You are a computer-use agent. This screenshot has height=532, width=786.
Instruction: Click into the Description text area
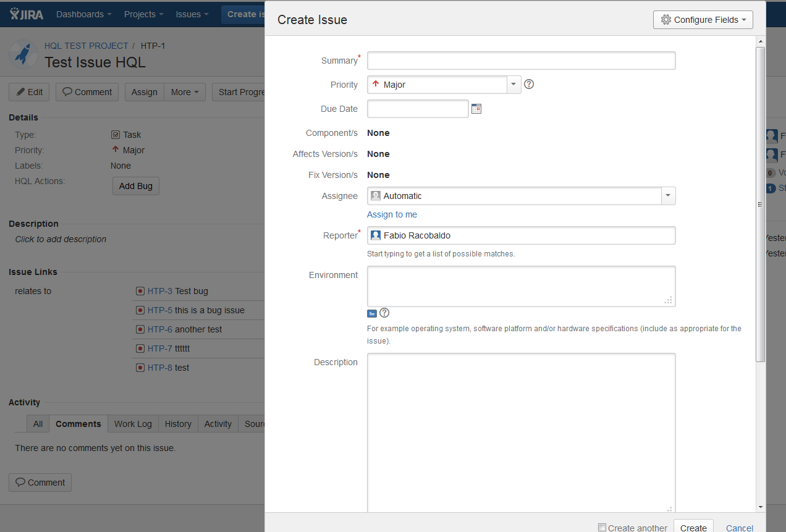[x=521, y=433]
